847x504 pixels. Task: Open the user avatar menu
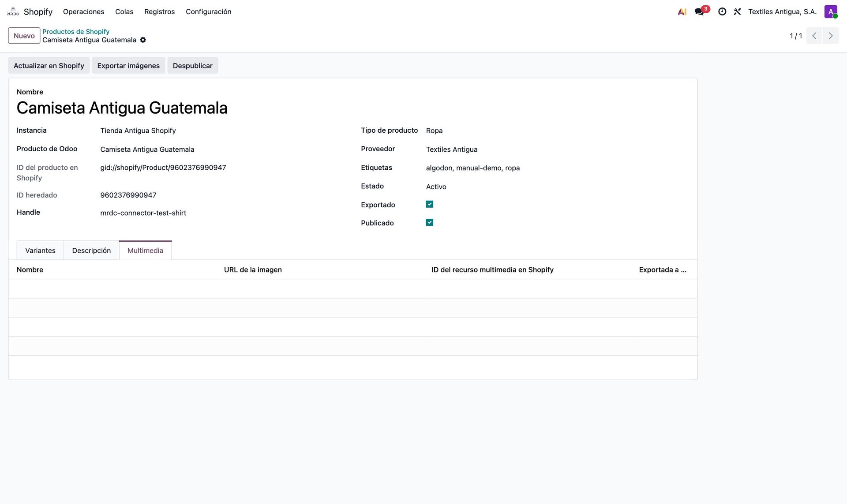[831, 12]
